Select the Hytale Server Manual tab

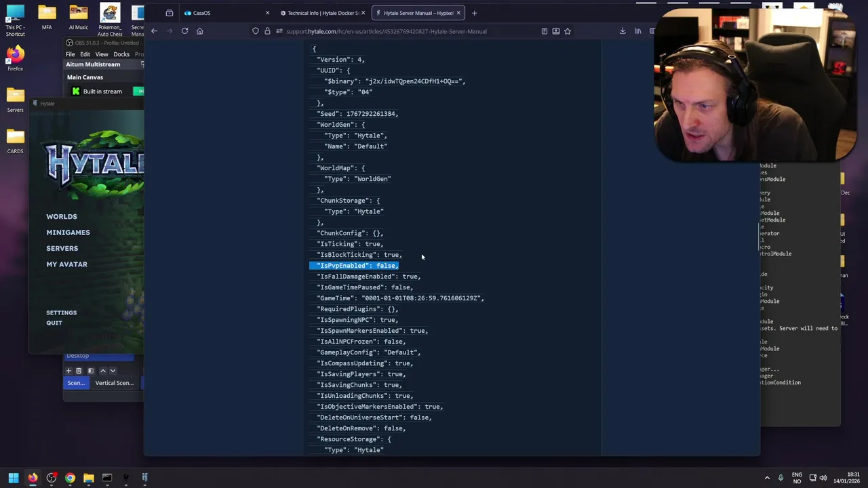pyautogui.click(x=418, y=13)
